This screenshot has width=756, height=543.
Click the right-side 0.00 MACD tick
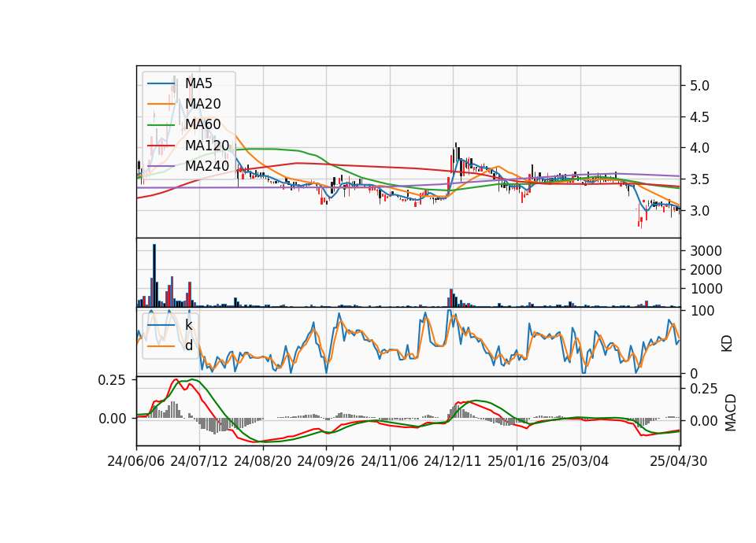(x=704, y=422)
